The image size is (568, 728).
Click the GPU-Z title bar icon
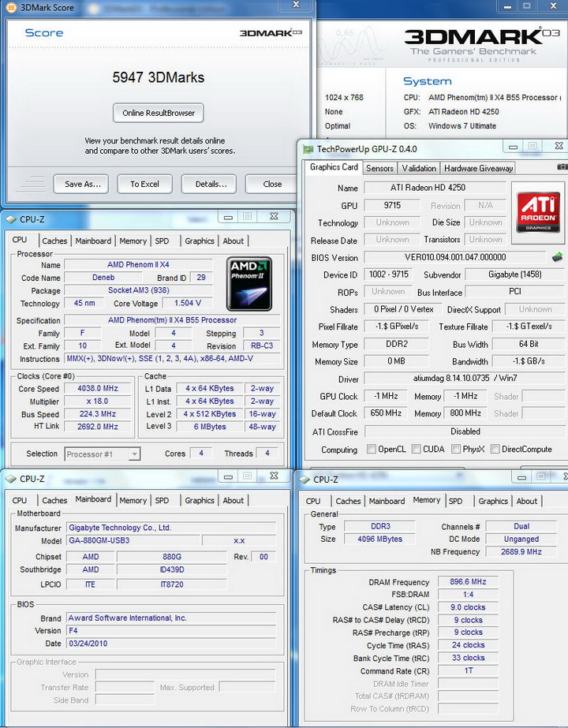[x=308, y=149]
